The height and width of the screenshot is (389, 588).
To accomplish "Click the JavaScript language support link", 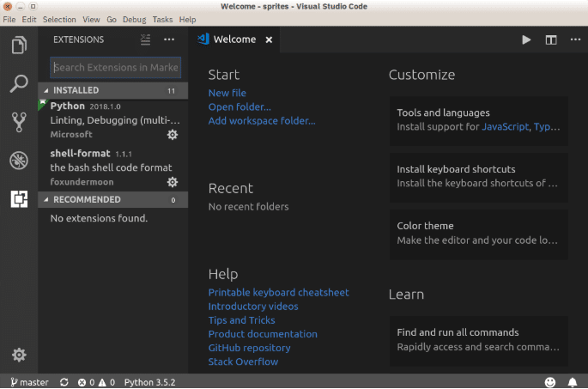I will (x=505, y=127).
